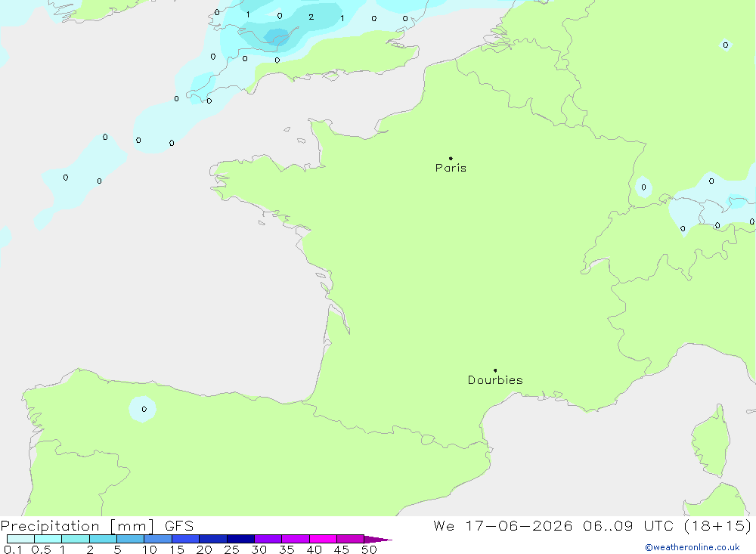Click the 20 mm dark blue legend swatch
Image resolution: width=756 pixels, height=554 pixels.
click(x=212, y=539)
